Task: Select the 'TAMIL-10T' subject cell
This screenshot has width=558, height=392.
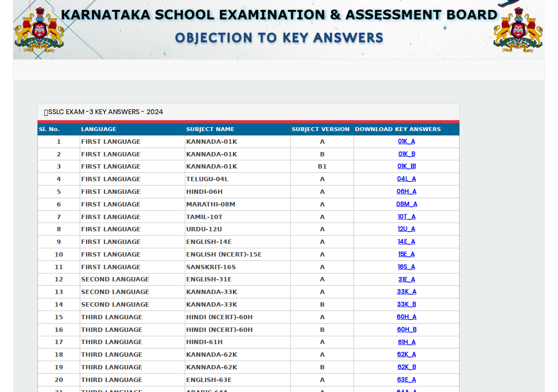Action: click(x=238, y=217)
